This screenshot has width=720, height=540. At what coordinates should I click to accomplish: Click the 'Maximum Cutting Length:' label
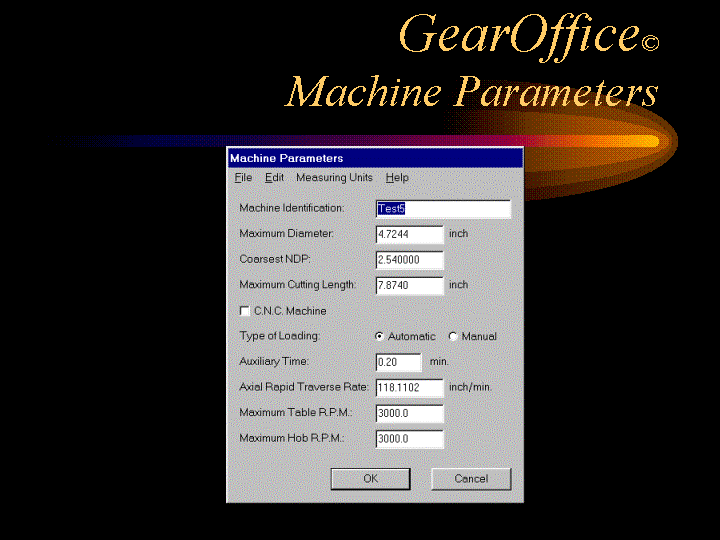(298, 285)
